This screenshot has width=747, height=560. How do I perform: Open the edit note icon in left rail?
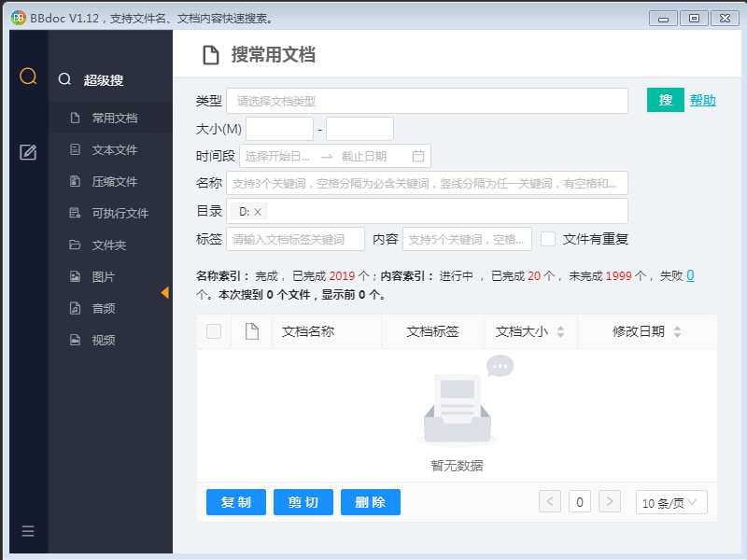28,152
